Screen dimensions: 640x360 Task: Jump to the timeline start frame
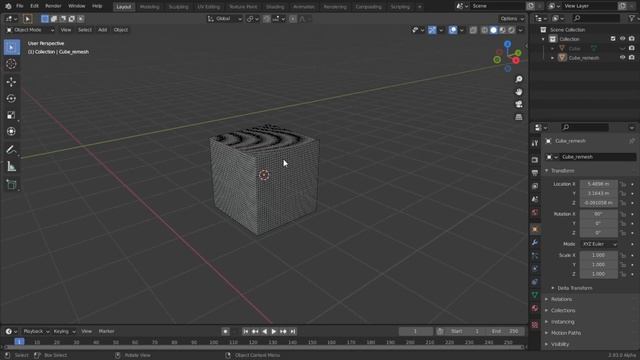click(x=246, y=332)
